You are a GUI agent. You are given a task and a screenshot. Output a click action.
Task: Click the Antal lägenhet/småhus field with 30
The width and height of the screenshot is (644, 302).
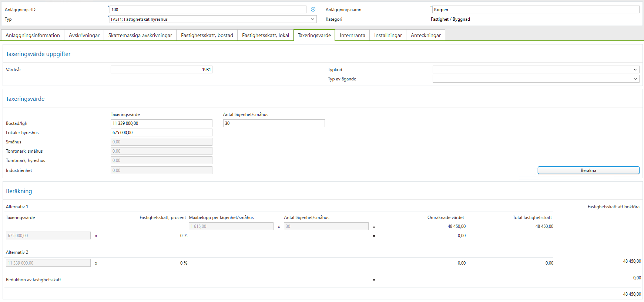pyautogui.click(x=274, y=123)
